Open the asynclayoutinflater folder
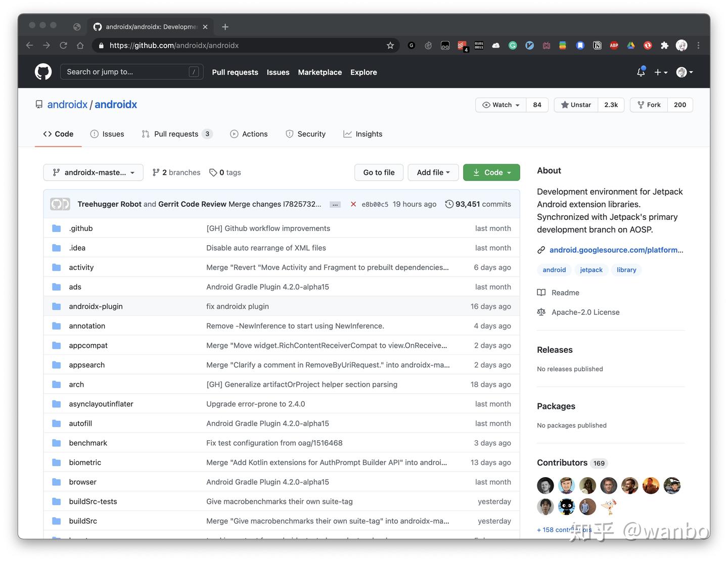The image size is (728, 561). click(x=101, y=404)
